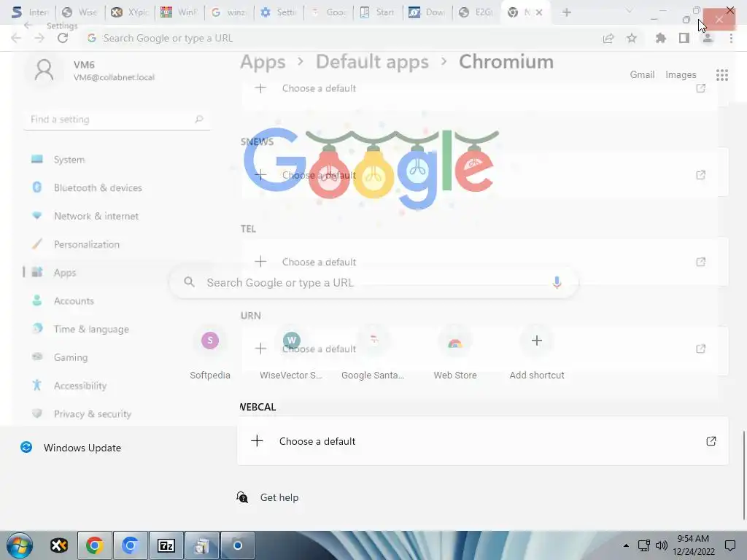Select Apps in the Settings sidebar
The image size is (747, 560).
[117, 273]
